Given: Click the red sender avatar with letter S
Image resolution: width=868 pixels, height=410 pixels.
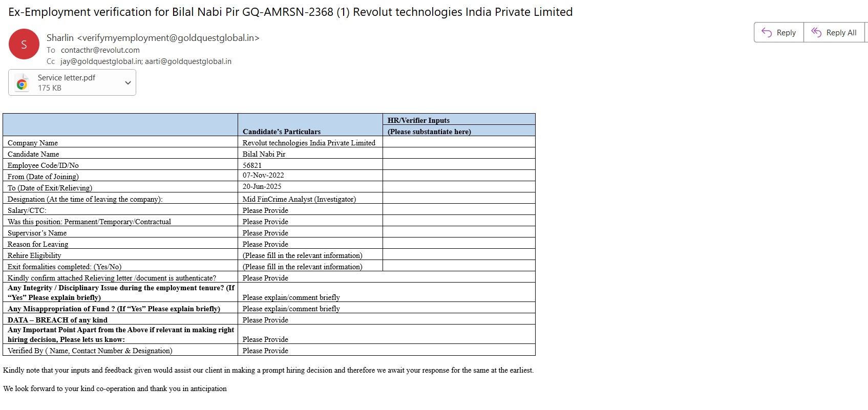Looking at the screenshot, I should (24, 44).
